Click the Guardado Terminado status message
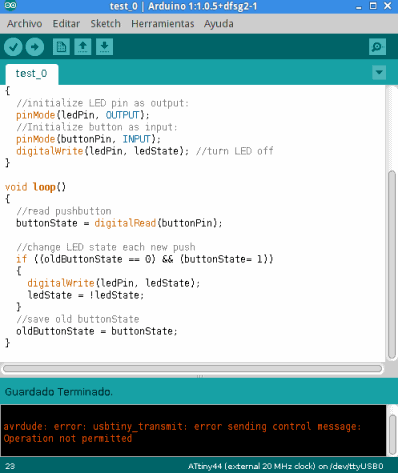 (x=59, y=392)
